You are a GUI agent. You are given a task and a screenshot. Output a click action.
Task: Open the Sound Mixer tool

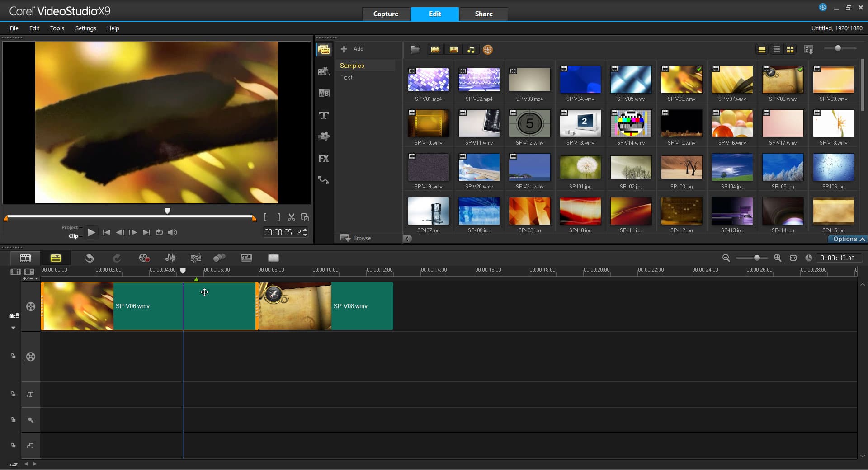(171, 258)
